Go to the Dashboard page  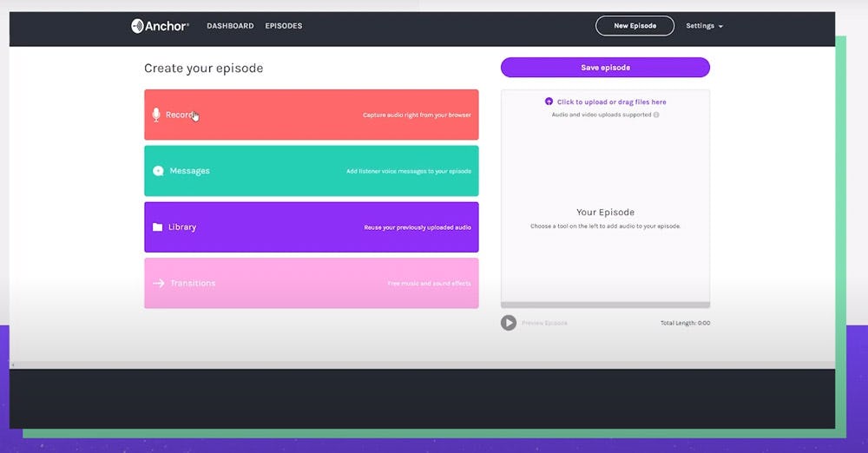[x=230, y=26]
